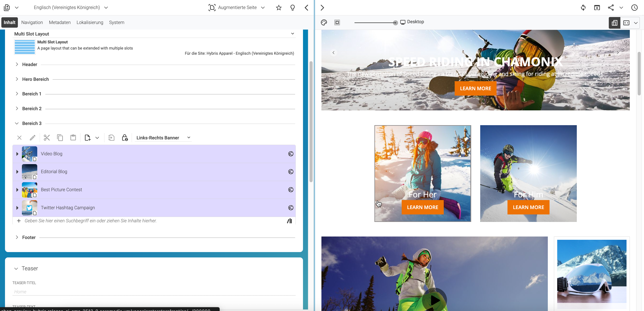
Task: Click the color palette icon in the preview
Action: pyautogui.click(x=324, y=22)
